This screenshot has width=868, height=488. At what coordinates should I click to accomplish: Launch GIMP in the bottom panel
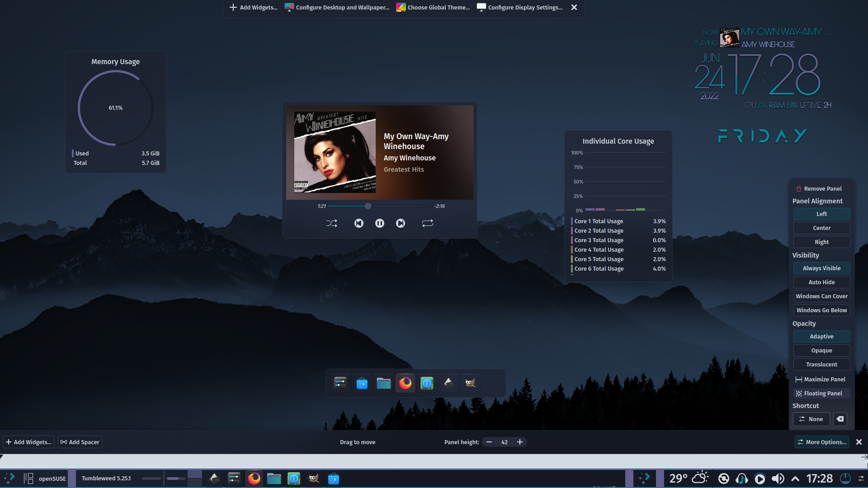point(314,479)
